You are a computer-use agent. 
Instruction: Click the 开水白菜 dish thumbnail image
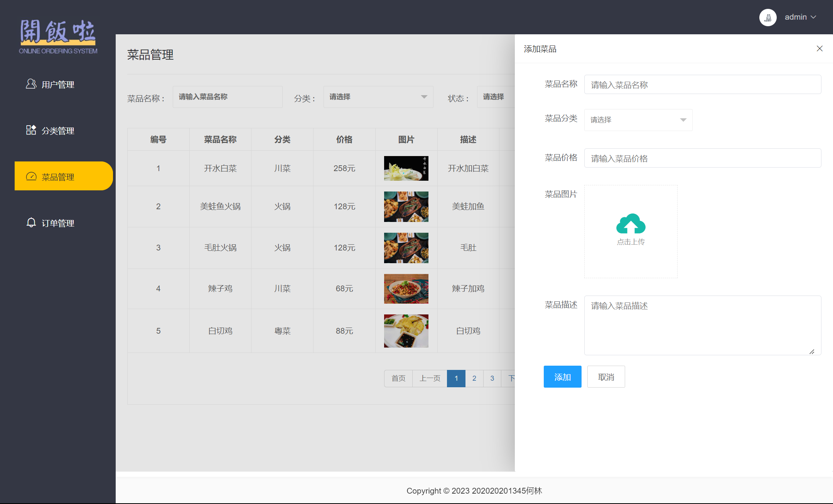click(x=406, y=168)
